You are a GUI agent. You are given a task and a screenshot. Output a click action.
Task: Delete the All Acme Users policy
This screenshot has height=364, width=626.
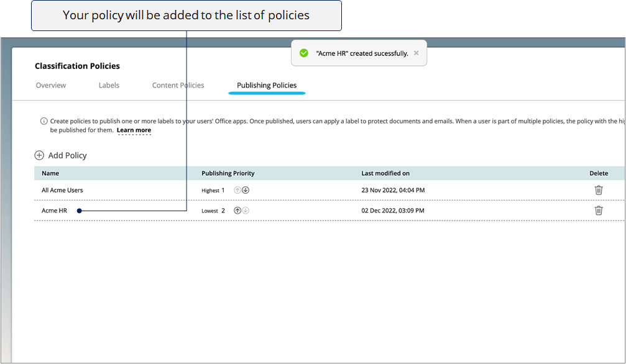(x=599, y=190)
